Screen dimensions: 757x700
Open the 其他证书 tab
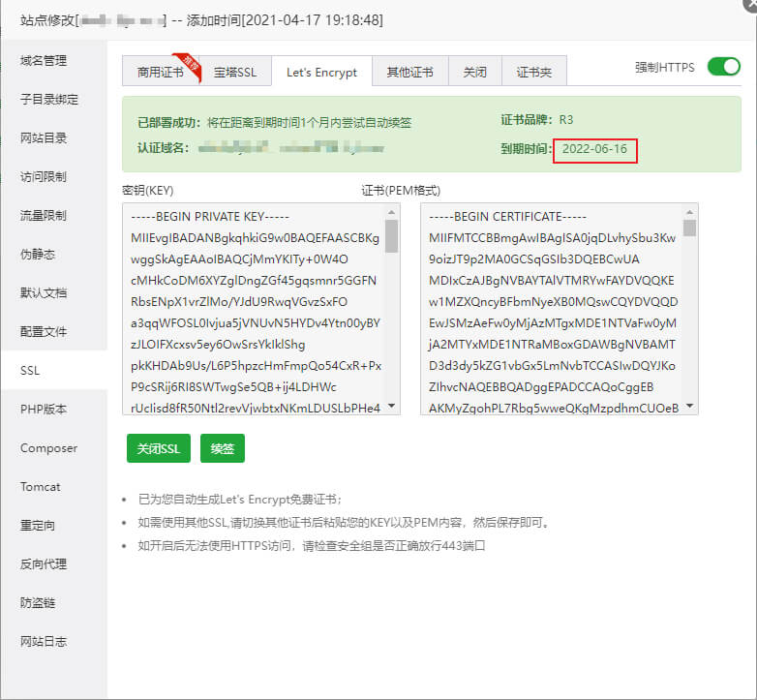pos(410,73)
